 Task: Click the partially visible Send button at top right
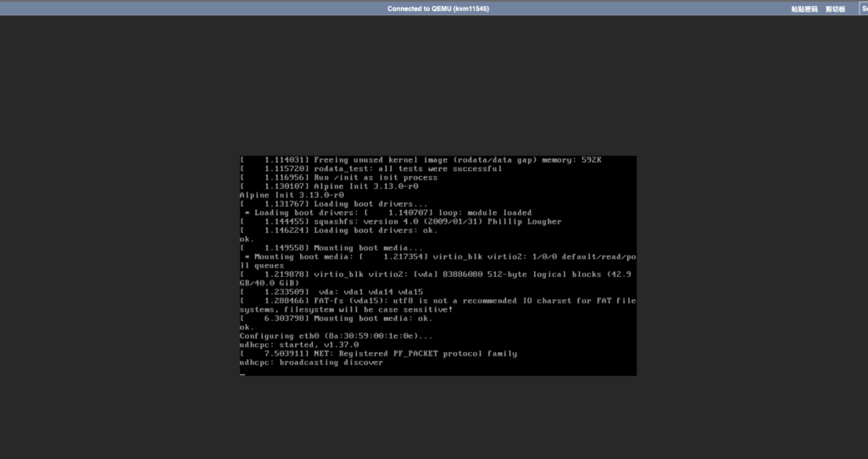point(863,8)
